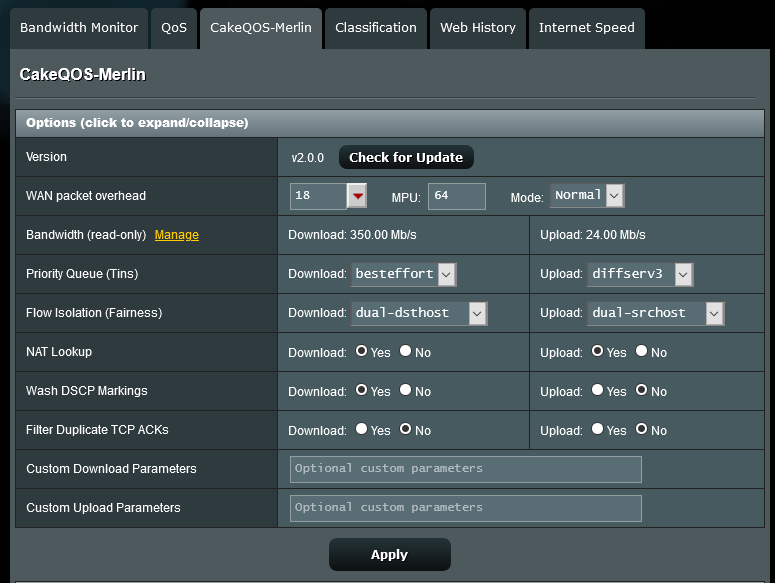Image resolution: width=775 pixels, height=583 pixels.
Task: Open the WAN packet overhead dropdown arrow
Action: [x=357, y=196]
